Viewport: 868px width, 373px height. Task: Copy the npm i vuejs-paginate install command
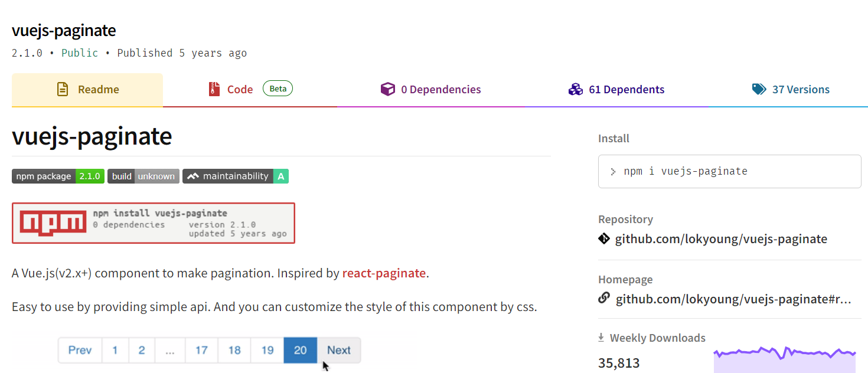pos(729,172)
